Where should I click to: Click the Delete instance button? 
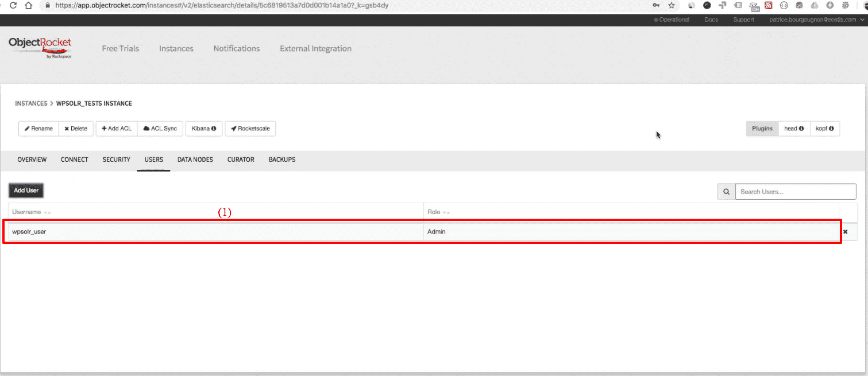tap(76, 129)
